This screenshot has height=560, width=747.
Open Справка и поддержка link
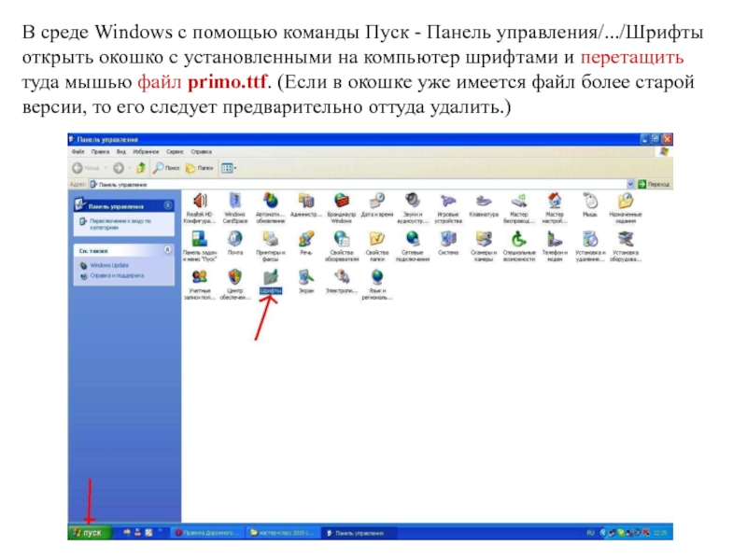[117, 275]
